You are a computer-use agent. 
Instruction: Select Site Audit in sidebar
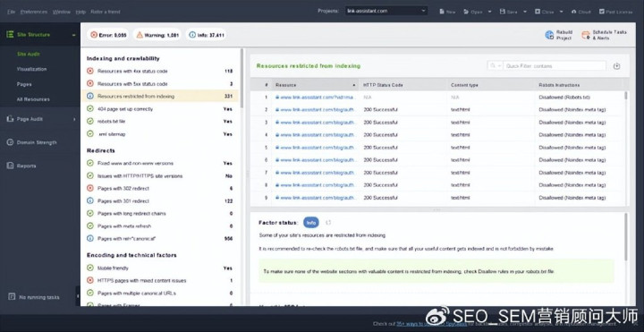(x=29, y=54)
